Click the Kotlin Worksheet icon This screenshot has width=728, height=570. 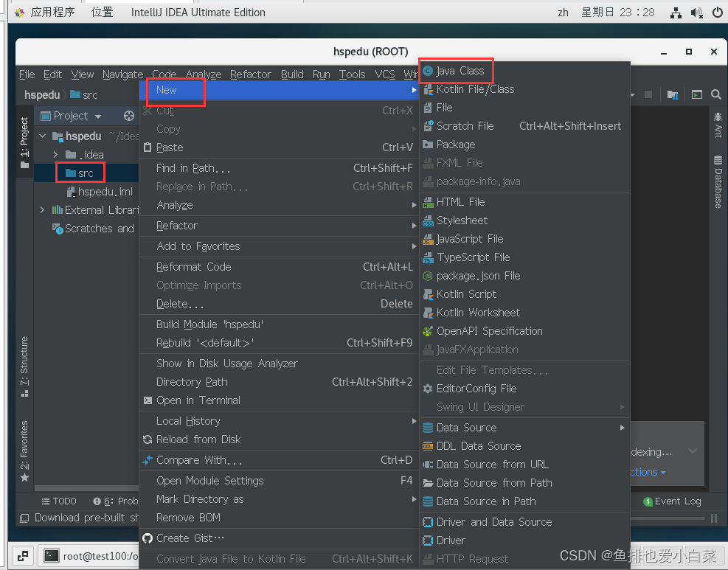[x=428, y=313]
